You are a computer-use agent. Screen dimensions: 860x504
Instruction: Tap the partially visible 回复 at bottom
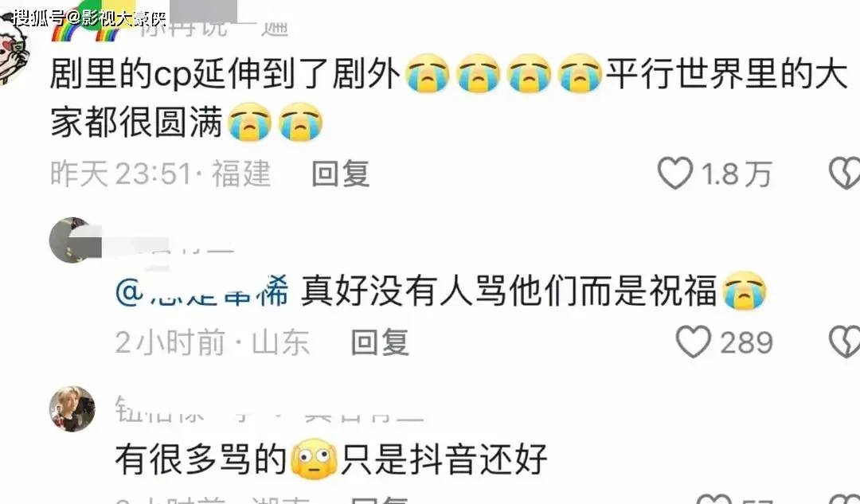380,499
